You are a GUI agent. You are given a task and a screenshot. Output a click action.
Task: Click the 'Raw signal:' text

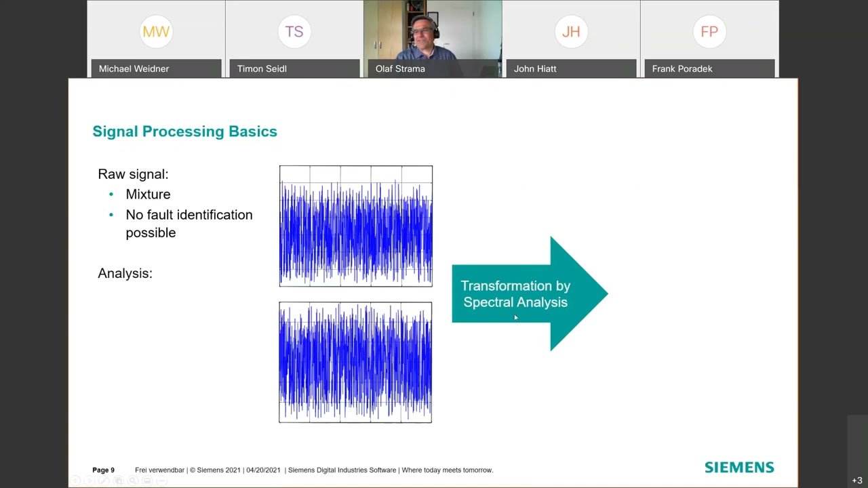[133, 174]
